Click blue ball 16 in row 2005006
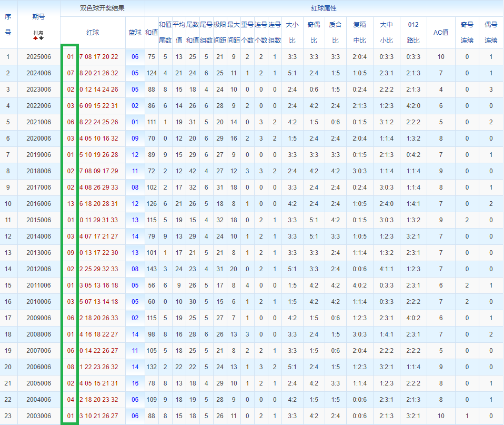Viewport: 504px width, 425px height. [135, 383]
